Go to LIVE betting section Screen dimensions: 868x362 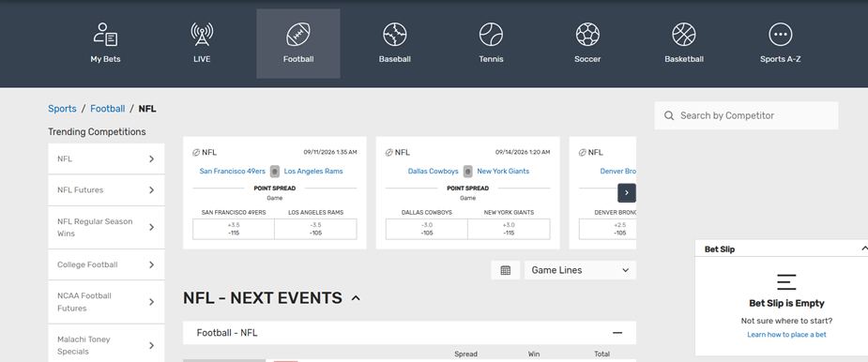point(202,43)
